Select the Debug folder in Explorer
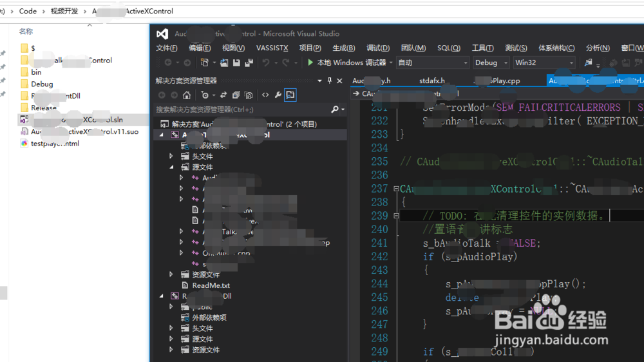644x362 pixels. pos(42,84)
